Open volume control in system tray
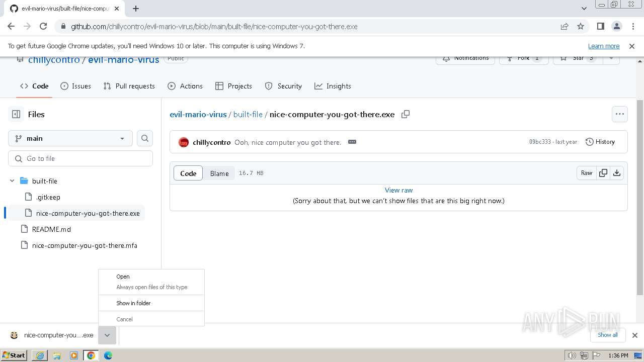This screenshot has height=362, width=644. pos(572,355)
